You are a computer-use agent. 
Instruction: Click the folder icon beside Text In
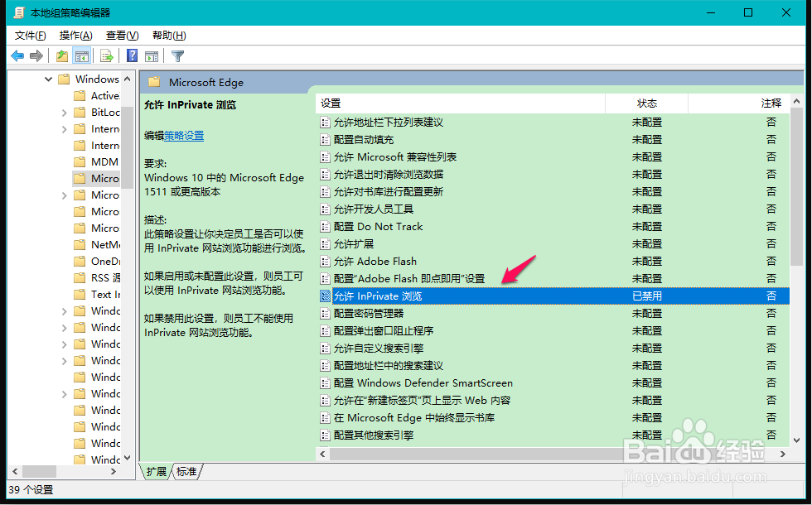click(x=80, y=295)
